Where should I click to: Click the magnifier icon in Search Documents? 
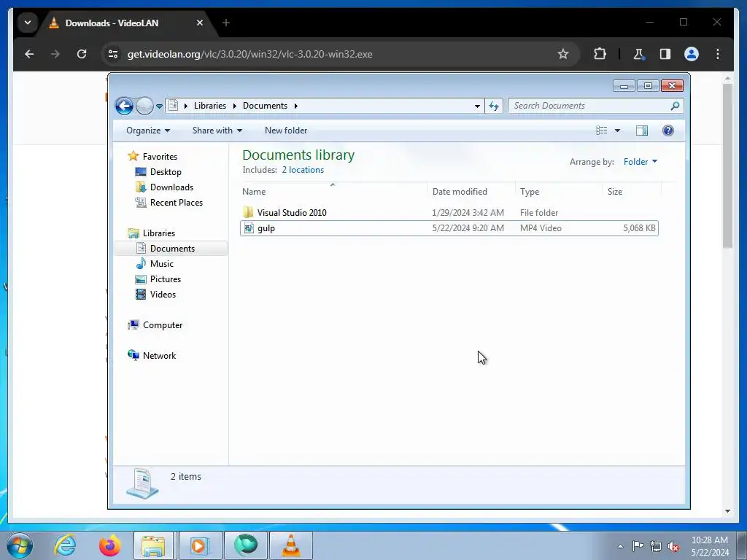(675, 106)
